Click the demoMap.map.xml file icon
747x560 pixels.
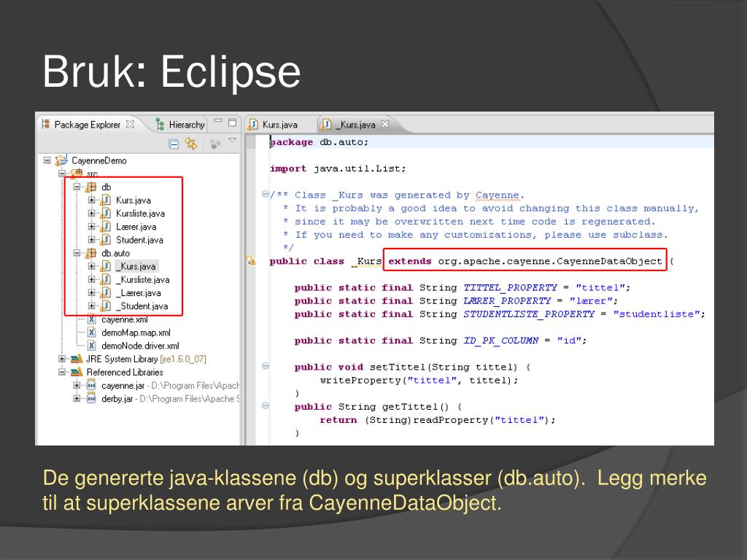pyautogui.click(x=91, y=332)
